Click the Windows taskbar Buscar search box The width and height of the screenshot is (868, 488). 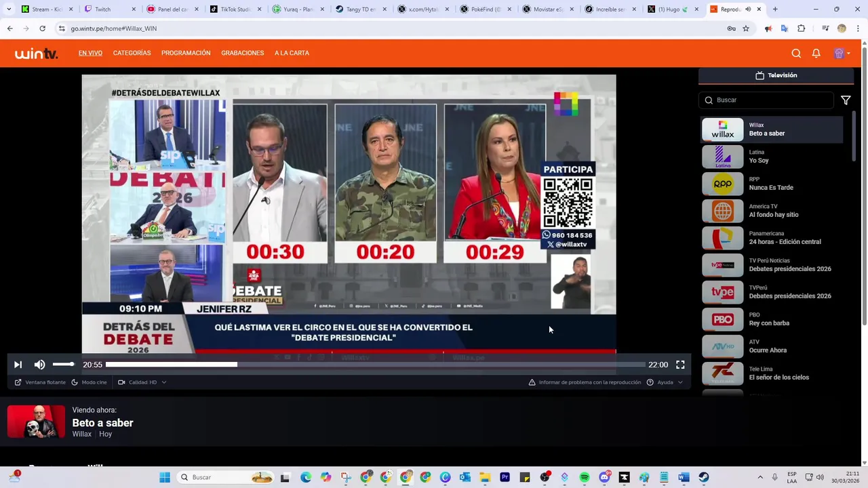(226, 477)
